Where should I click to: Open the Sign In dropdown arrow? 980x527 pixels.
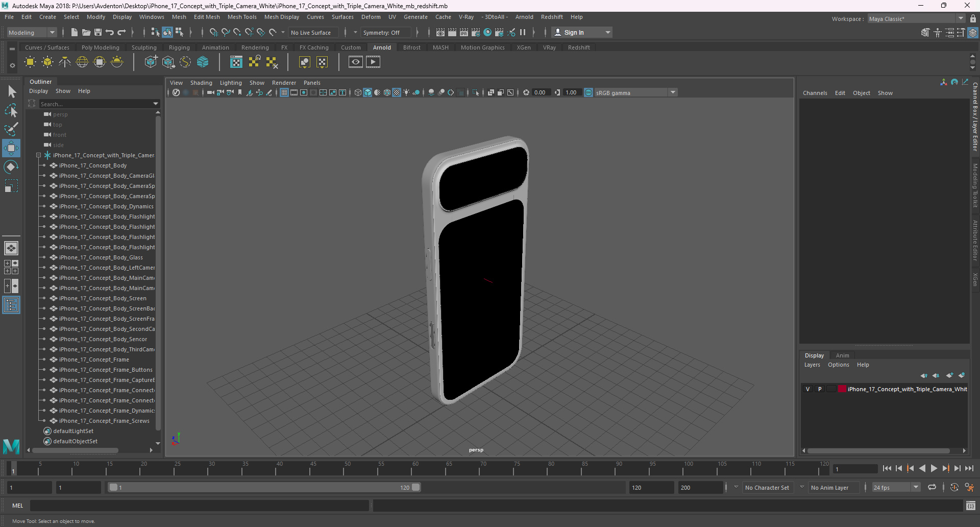pos(608,32)
